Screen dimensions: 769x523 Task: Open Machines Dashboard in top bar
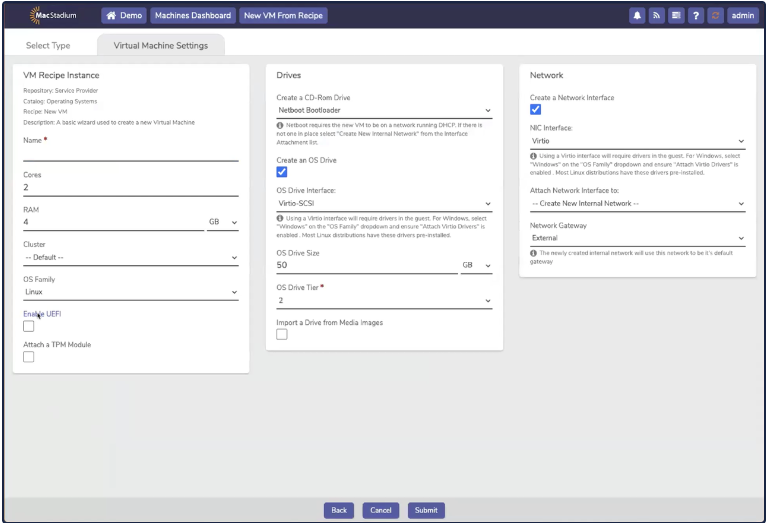tap(194, 16)
